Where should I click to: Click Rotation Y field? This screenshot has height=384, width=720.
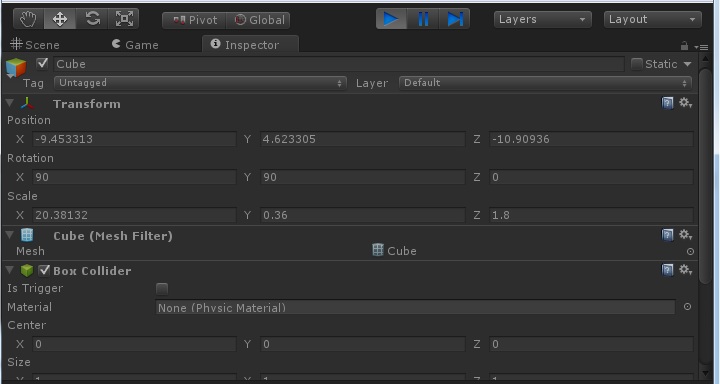click(363, 177)
